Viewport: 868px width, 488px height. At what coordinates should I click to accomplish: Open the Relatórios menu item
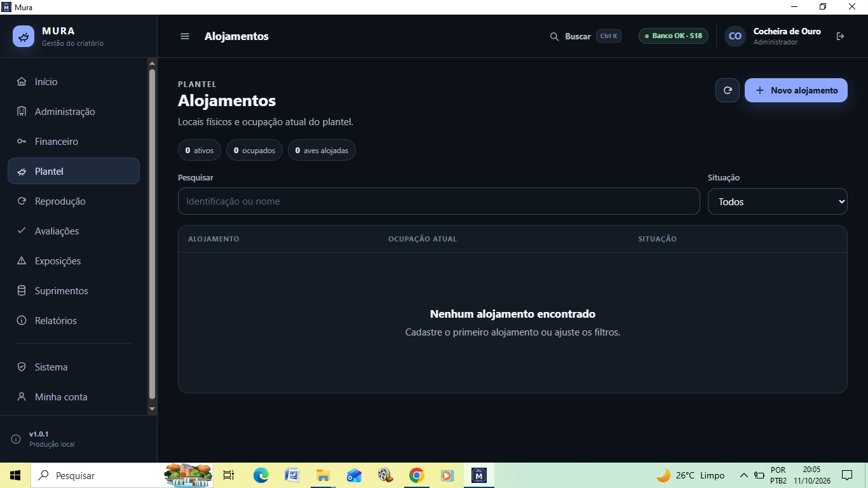[x=74, y=320]
